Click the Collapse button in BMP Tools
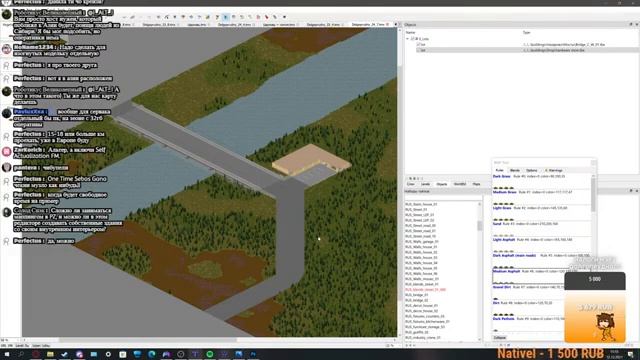 tap(500, 338)
